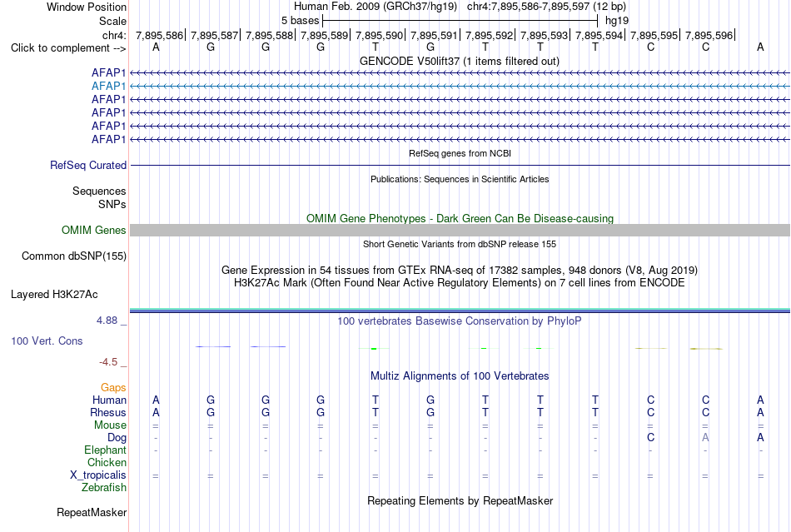Click the RefSeq Curated gene line

click(460, 166)
